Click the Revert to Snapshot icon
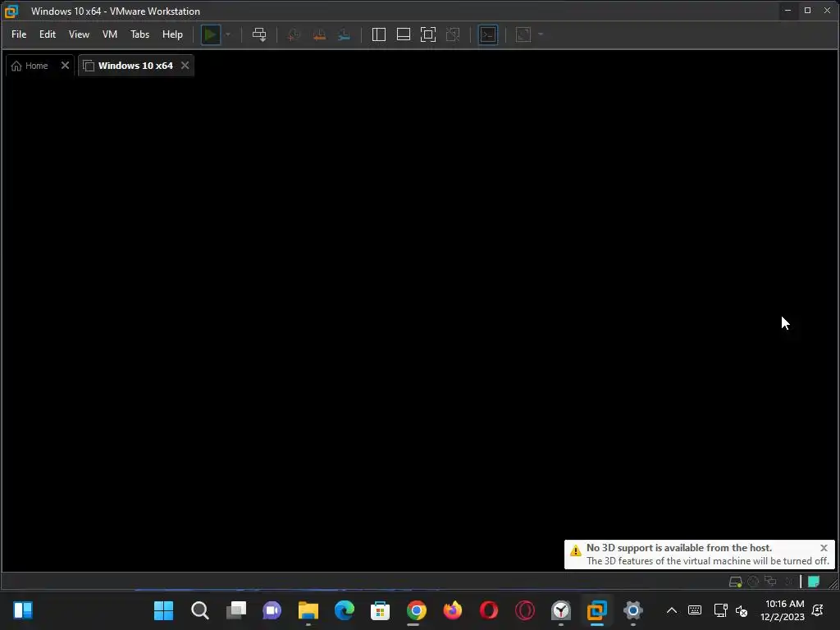Image resolution: width=840 pixels, height=630 pixels. pos(319,34)
